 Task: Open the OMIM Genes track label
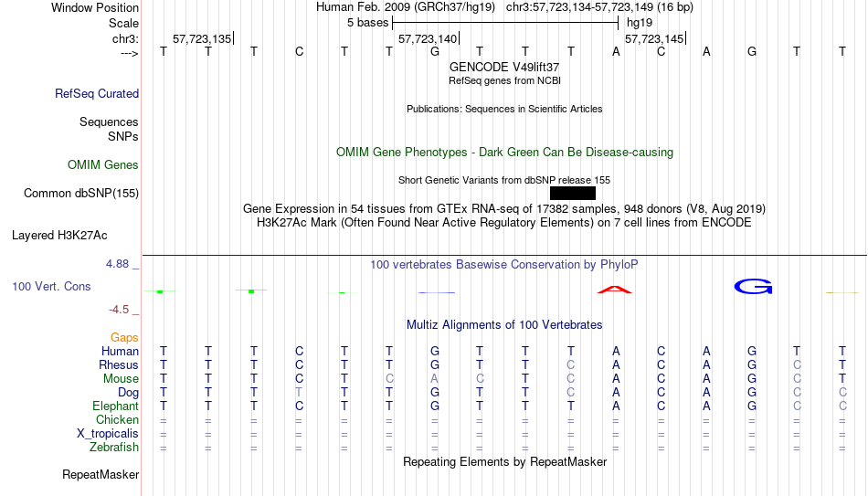pyautogui.click(x=103, y=165)
